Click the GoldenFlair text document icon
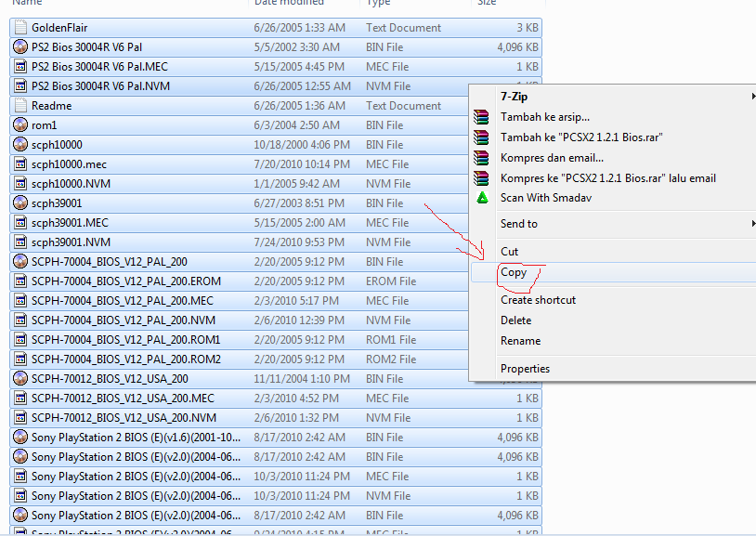 pos(20,28)
